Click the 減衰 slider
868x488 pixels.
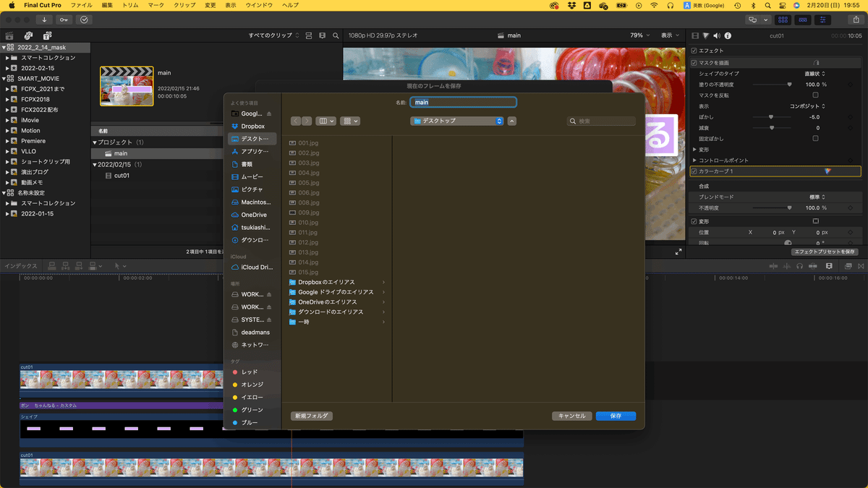pos(771,127)
